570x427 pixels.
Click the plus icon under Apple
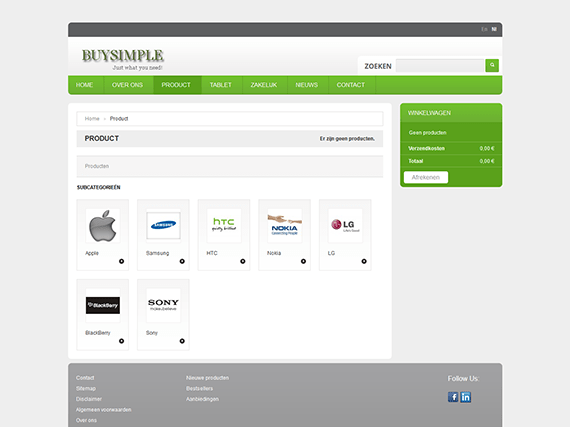pos(121,261)
